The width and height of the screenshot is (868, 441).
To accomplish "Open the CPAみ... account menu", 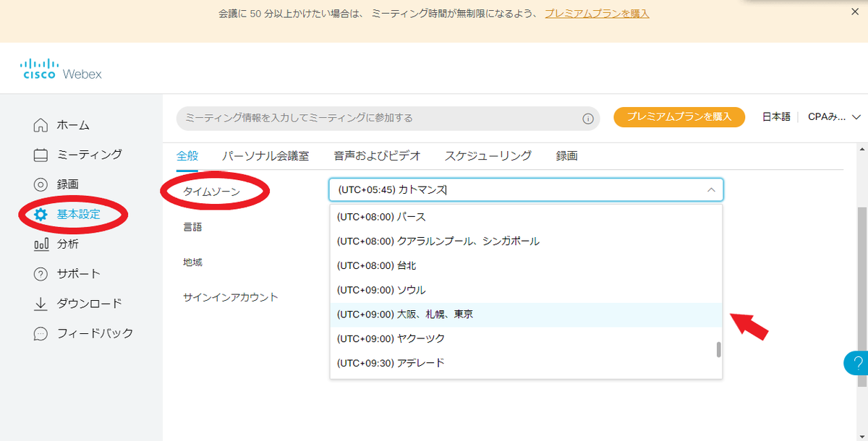I will [834, 116].
